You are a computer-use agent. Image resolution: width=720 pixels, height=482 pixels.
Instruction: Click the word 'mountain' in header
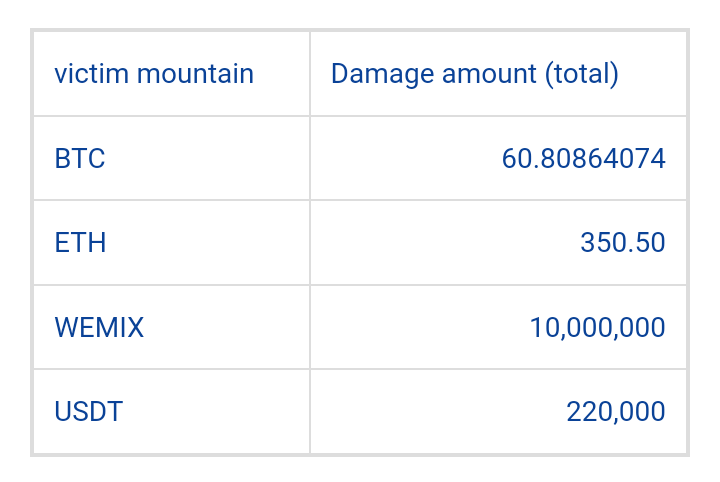coord(195,74)
